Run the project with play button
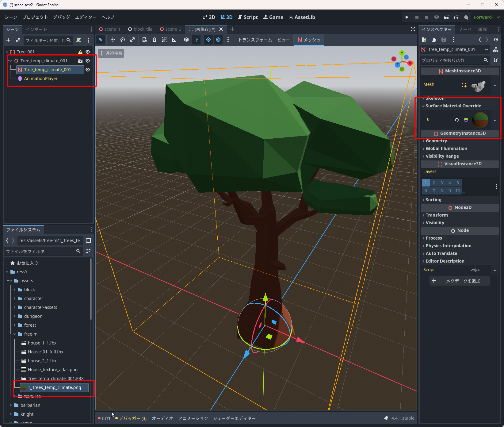 pos(407,17)
